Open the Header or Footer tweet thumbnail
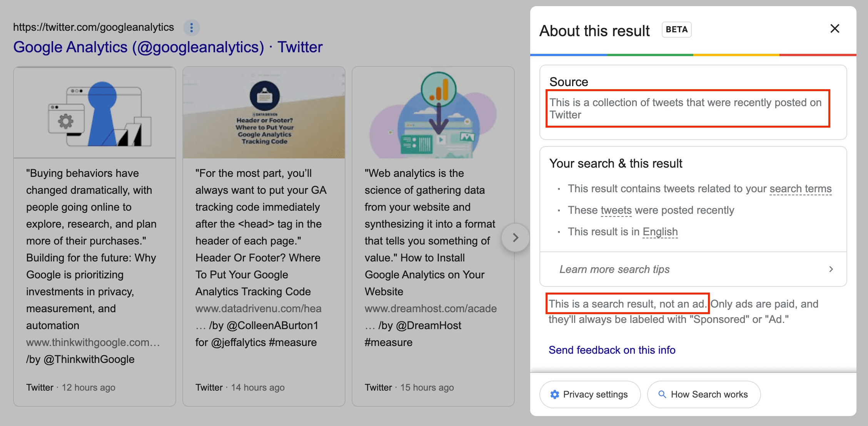This screenshot has width=868, height=426. (x=264, y=113)
